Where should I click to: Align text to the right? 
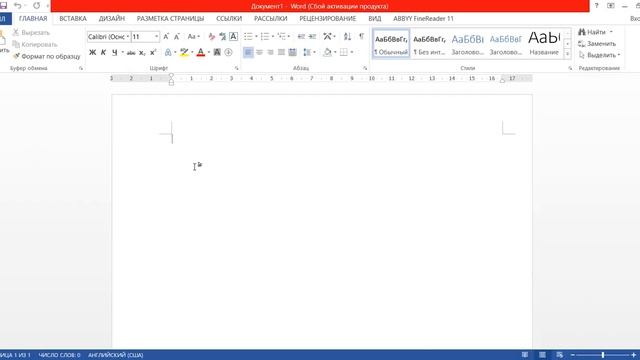click(270, 52)
